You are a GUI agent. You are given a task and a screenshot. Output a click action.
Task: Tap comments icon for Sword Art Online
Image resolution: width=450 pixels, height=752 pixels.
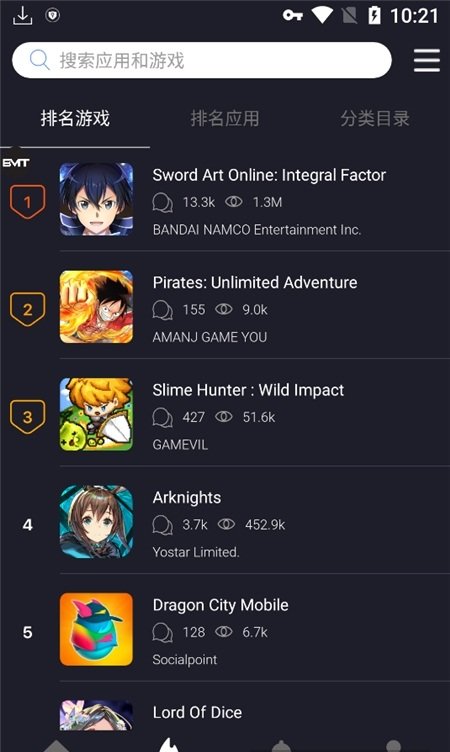tap(163, 202)
